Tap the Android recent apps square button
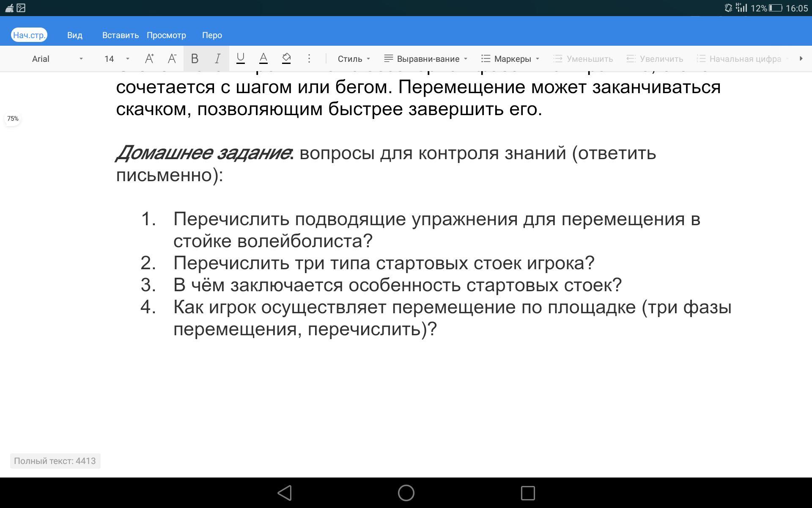812x508 pixels. point(527,493)
